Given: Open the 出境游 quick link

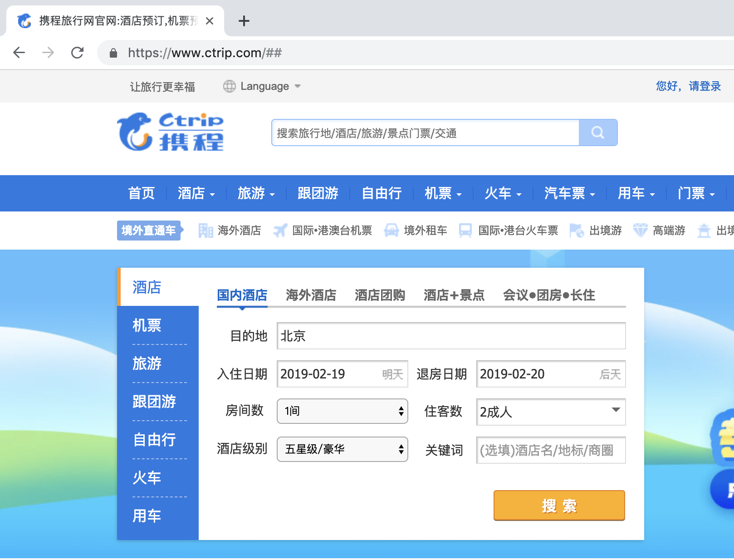Looking at the screenshot, I should pos(606,231).
